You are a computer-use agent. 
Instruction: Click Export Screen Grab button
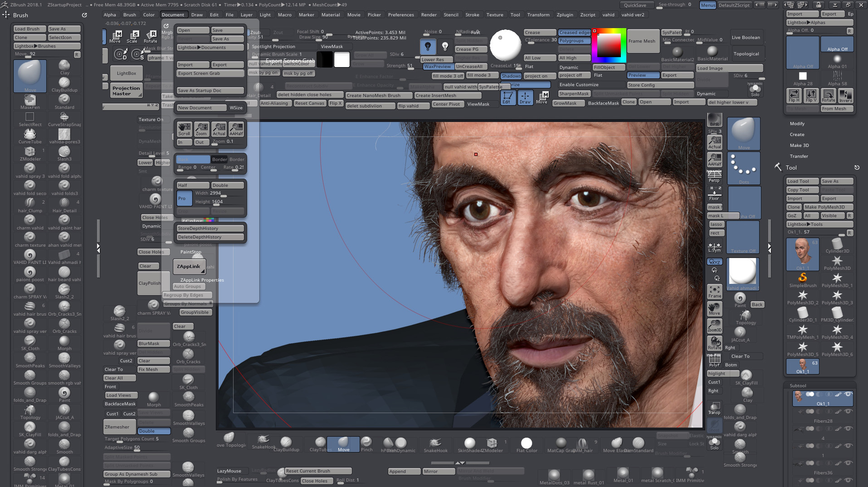[210, 73]
